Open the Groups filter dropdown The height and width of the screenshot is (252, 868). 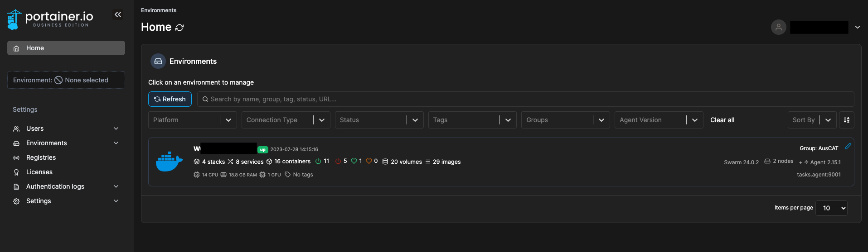(x=566, y=120)
